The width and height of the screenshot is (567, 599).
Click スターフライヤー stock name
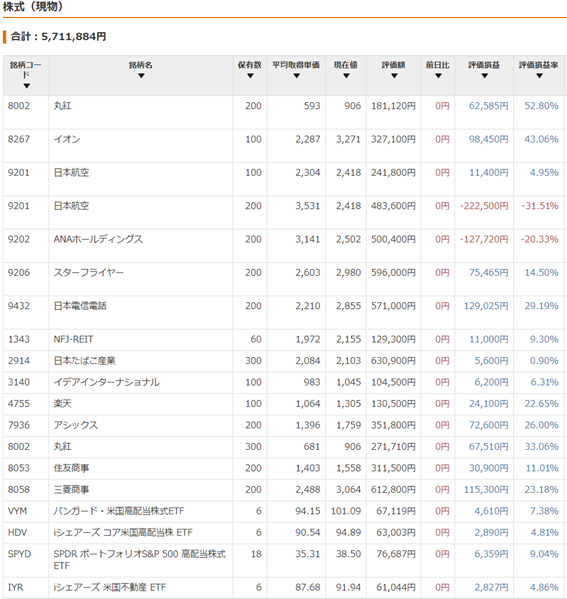[x=89, y=272]
